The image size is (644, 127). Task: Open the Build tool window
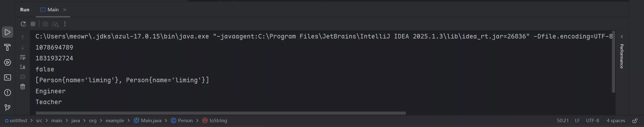point(8,47)
